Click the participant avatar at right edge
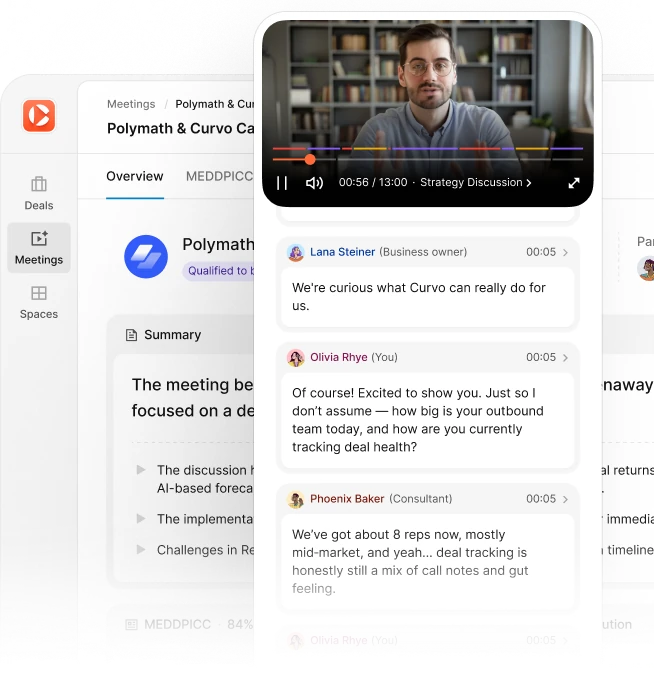 tap(646, 268)
